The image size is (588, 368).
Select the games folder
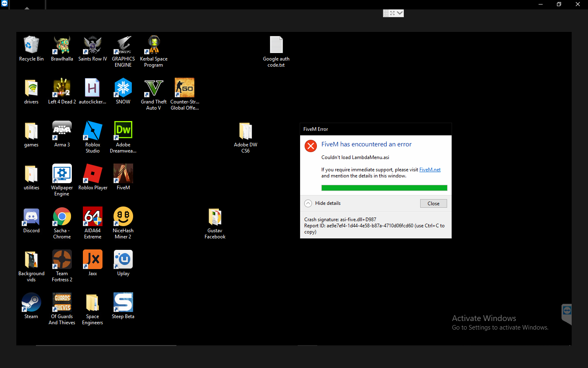click(31, 135)
